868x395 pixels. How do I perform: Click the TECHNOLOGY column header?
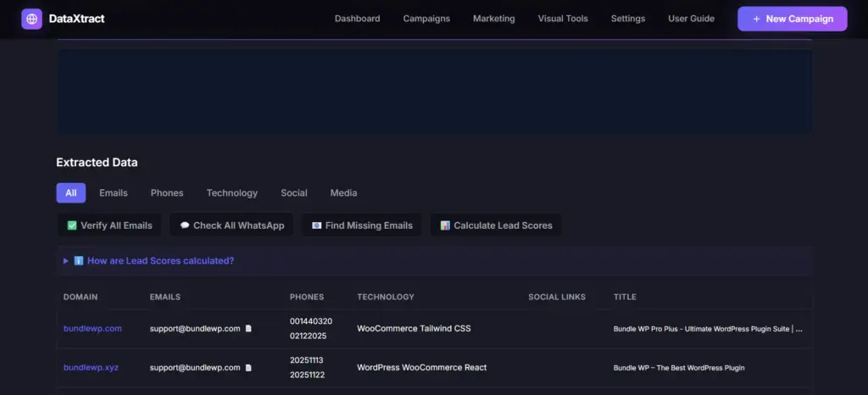386,297
